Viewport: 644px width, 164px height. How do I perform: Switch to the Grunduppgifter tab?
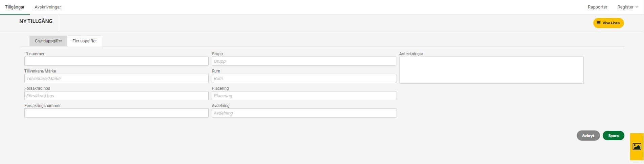click(48, 41)
